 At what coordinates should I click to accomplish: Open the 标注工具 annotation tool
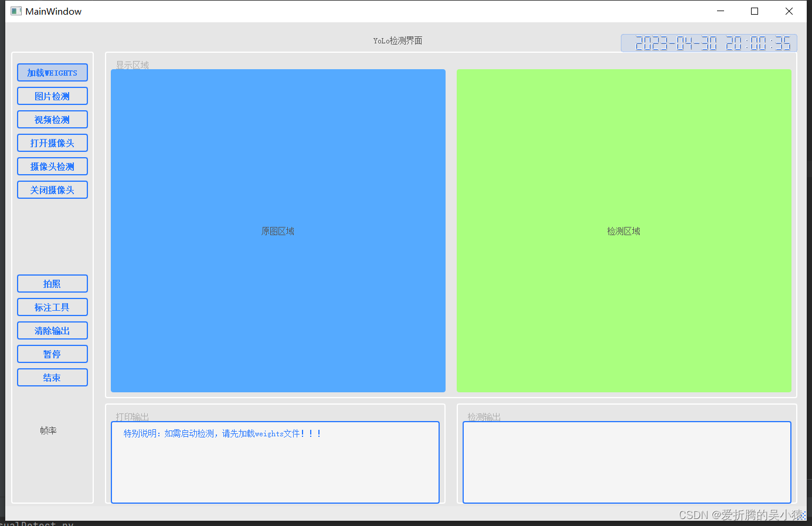[x=52, y=307]
